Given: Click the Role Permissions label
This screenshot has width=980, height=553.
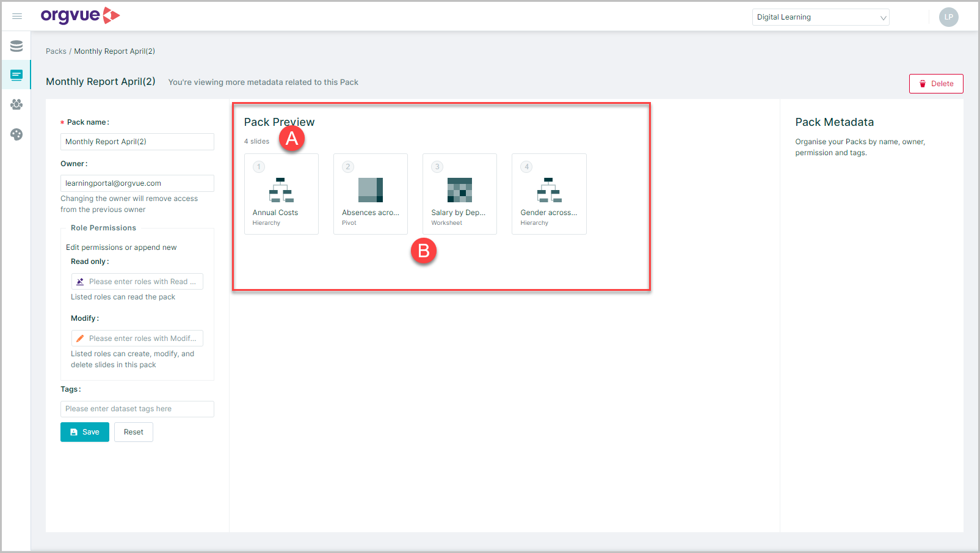Looking at the screenshot, I should pos(103,228).
